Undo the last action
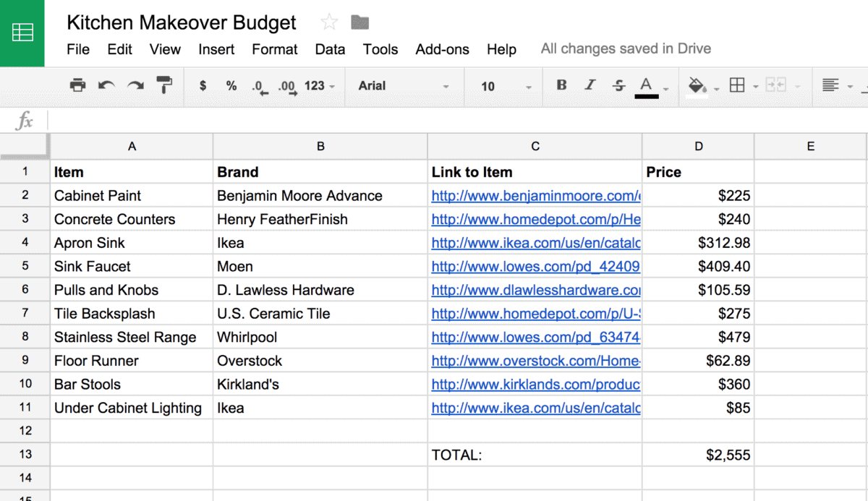This screenshot has width=868, height=501. [106, 85]
